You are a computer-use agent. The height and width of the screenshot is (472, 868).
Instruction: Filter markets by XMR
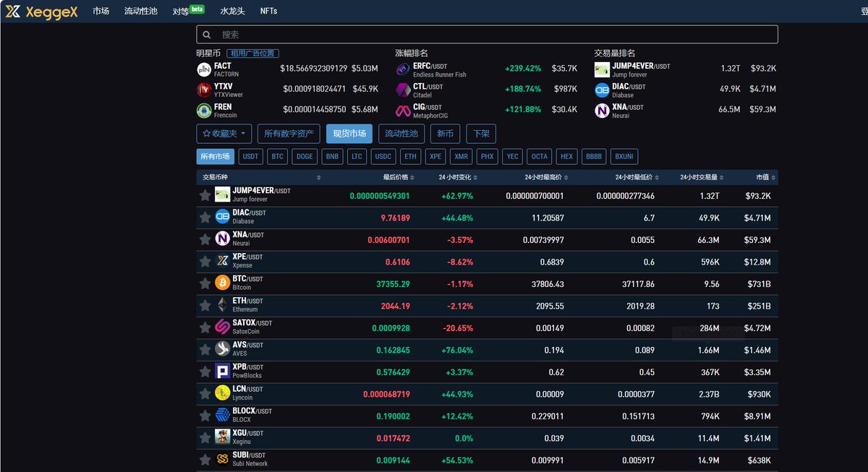pyautogui.click(x=461, y=156)
